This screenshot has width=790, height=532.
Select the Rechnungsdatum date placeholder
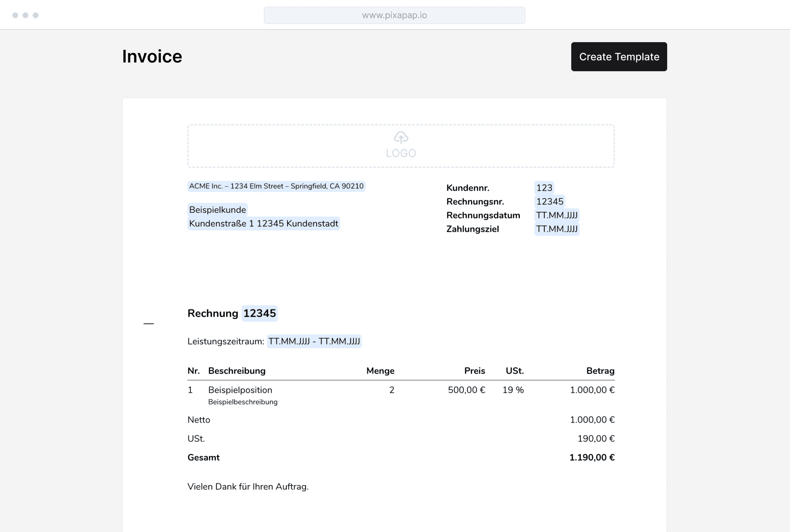click(556, 215)
